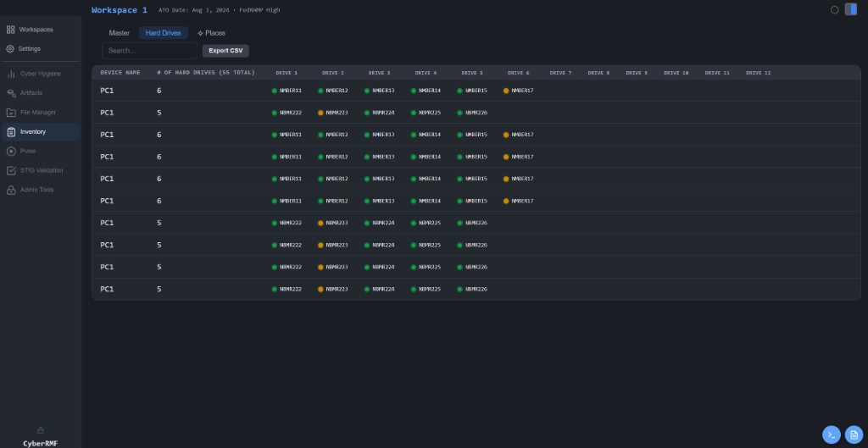Select the Hard Drives tab
The width and height of the screenshot is (868, 448).
tap(164, 33)
